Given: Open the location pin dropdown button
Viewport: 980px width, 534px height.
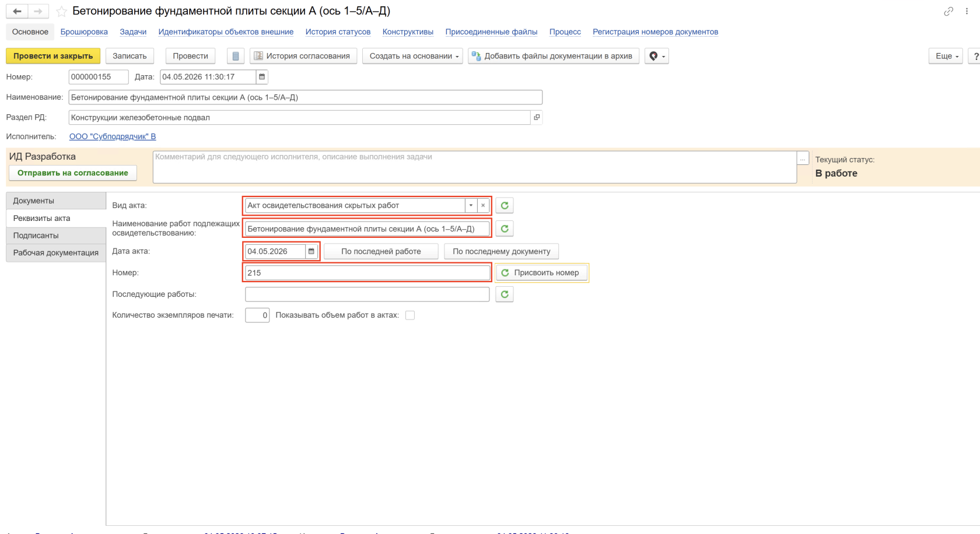Looking at the screenshot, I should (657, 56).
